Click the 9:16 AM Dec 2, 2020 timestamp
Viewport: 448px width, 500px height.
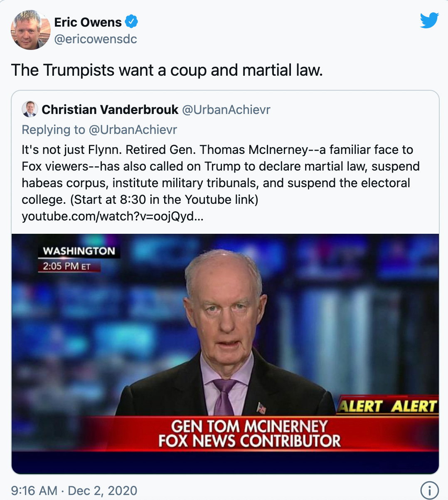pyautogui.click(x=74, y=491)
